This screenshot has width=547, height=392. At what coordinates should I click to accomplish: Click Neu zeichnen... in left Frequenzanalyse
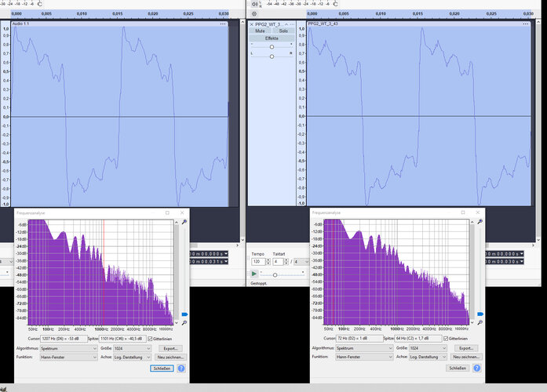pyautogui.click(x=170, y=358)
